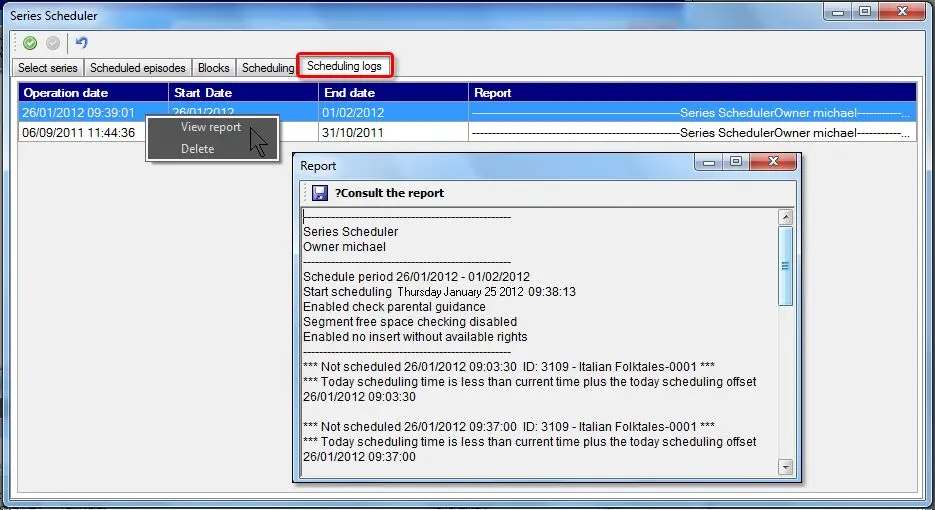Maximize the Report window
This screenshot has height=510, width=935.
coord(736,161)
